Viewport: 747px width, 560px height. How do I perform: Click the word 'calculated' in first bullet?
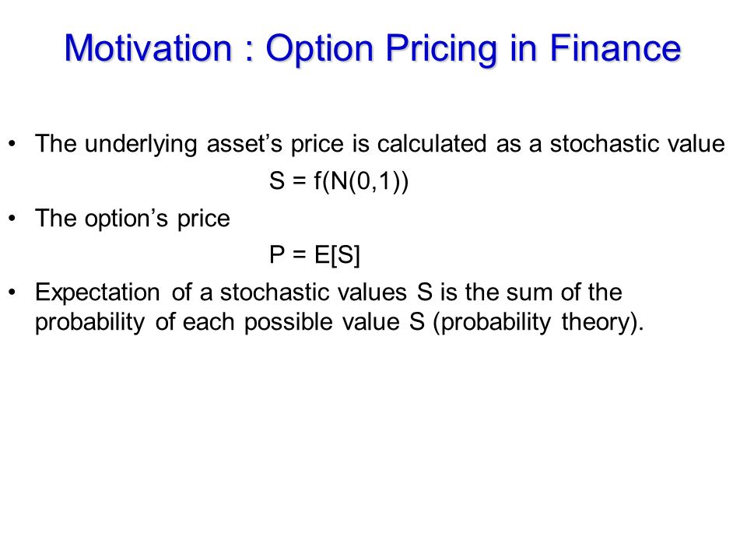432,144
